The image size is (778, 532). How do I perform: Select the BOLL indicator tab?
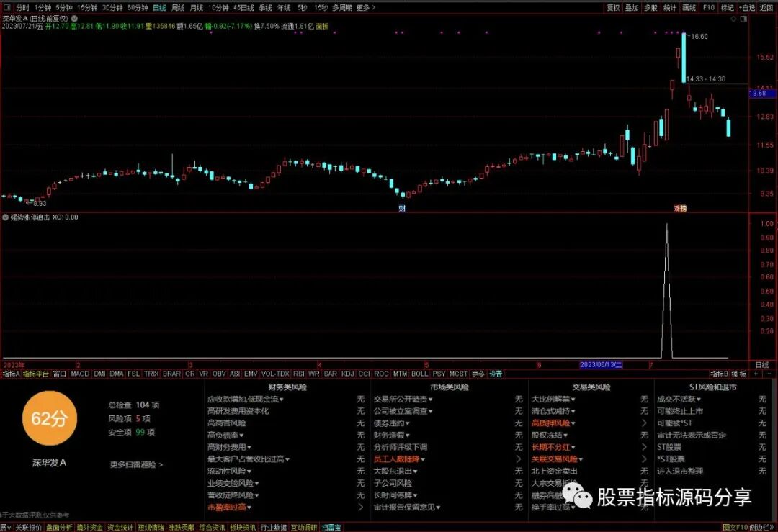tap(420, 374)
